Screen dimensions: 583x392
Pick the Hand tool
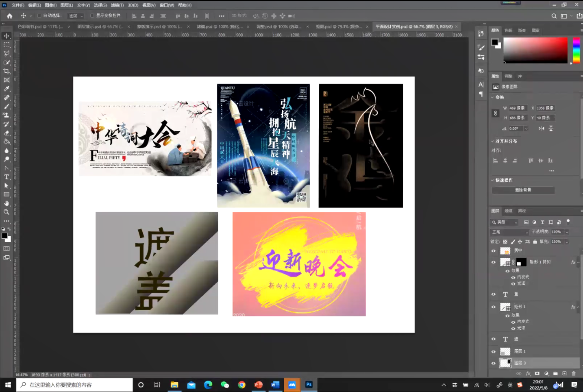tap(7, 203)
